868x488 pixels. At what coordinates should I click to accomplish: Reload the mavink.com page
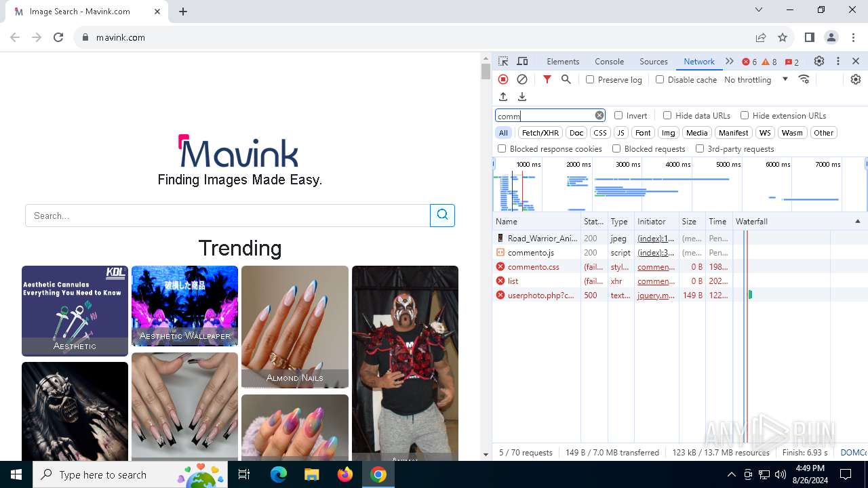pos(58,37)
